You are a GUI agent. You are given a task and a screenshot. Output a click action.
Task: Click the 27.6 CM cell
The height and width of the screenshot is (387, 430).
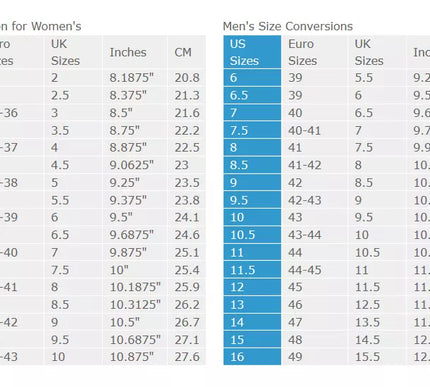[x=187, y=357]
